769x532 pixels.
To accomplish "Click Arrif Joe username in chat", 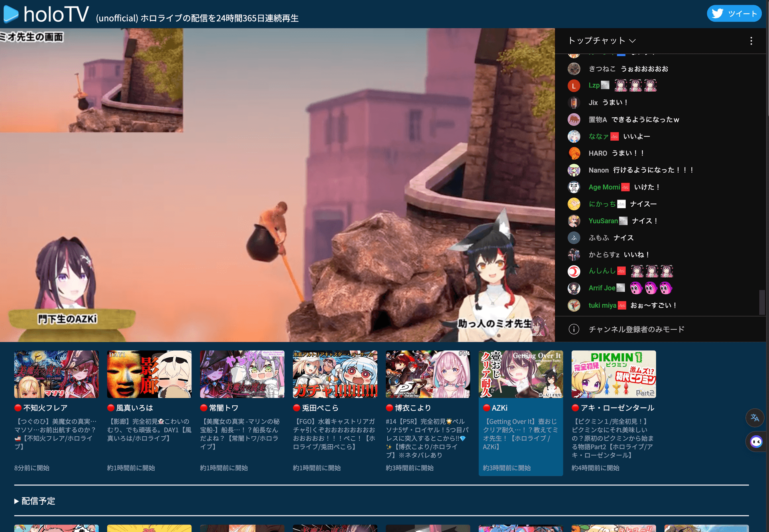I will tap(602, 288).
